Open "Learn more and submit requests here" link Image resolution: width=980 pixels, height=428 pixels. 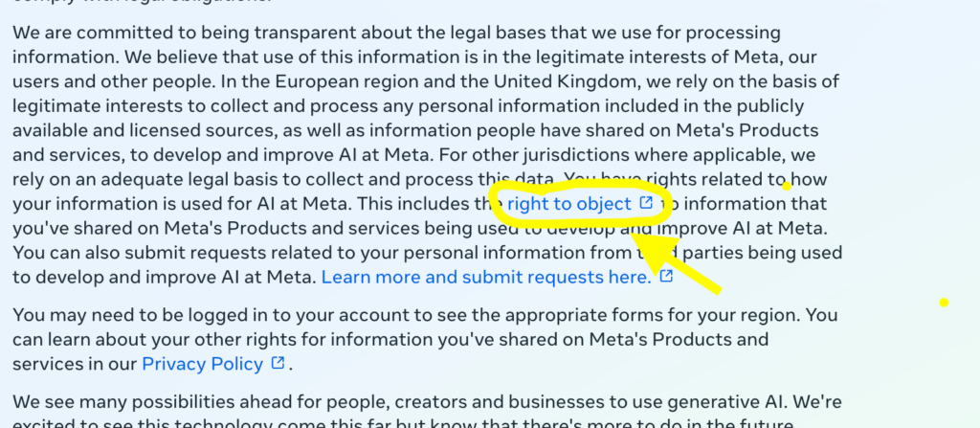click(485, 278)
